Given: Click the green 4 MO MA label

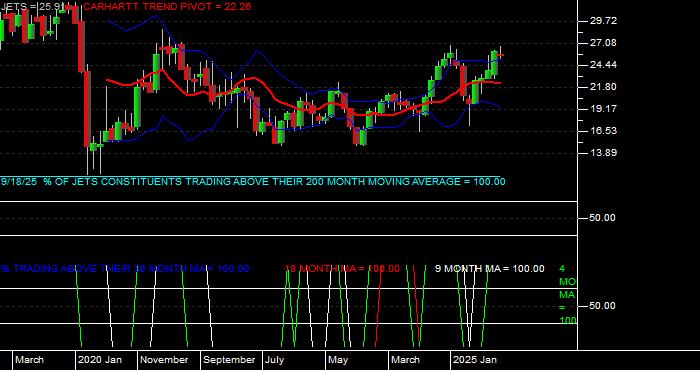Looking at the screenshot, I should click(x=567, y=295).
